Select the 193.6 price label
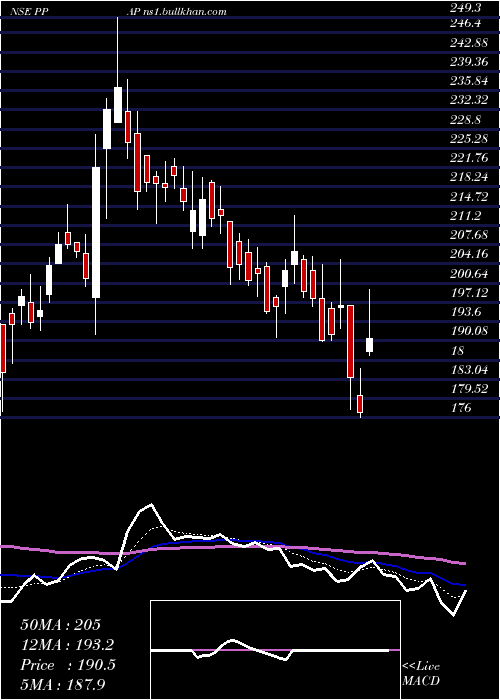500x700 pixels. click(466, 312)
